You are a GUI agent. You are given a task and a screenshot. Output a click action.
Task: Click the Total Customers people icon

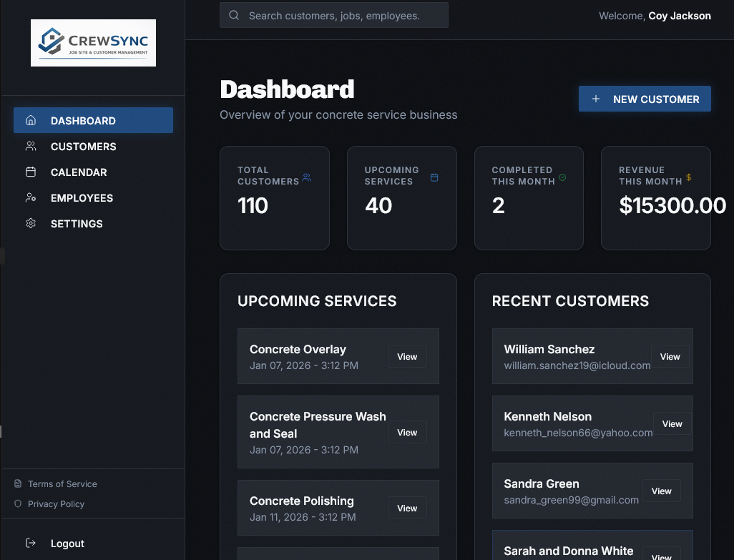pyautogui.click(x=306, y=176)
